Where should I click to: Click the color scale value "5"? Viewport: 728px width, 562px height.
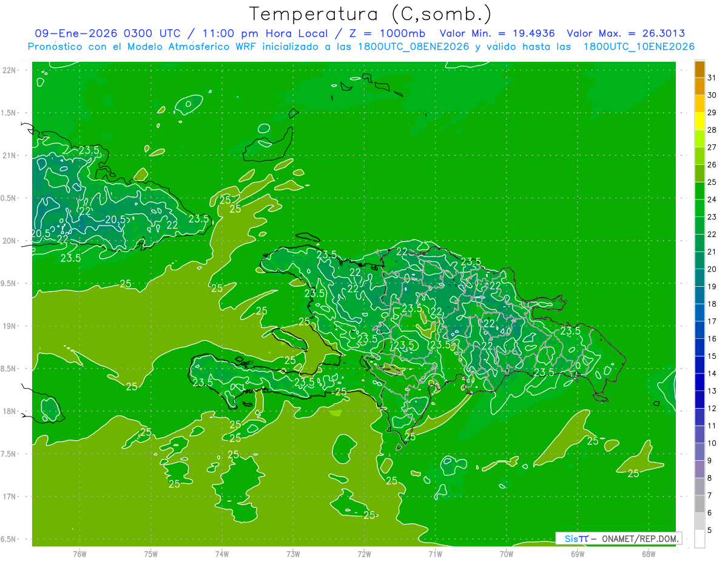[x=709, y=530]
